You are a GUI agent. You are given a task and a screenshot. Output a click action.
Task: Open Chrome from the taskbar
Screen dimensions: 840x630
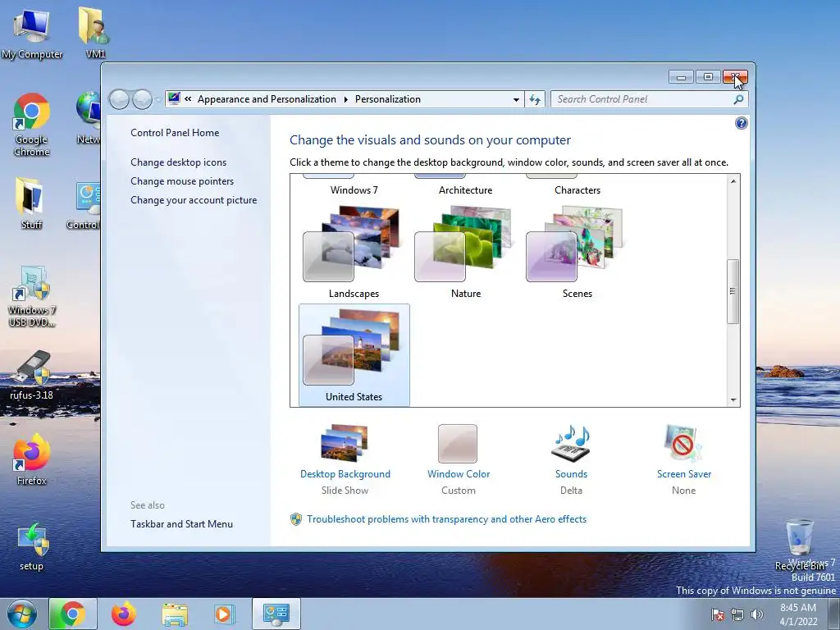(x=73, y=614)
